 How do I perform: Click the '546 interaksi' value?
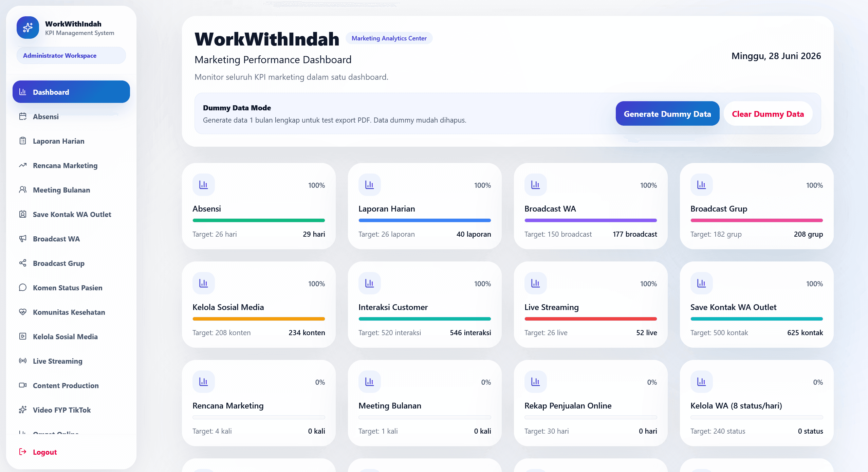coord(470,332)
